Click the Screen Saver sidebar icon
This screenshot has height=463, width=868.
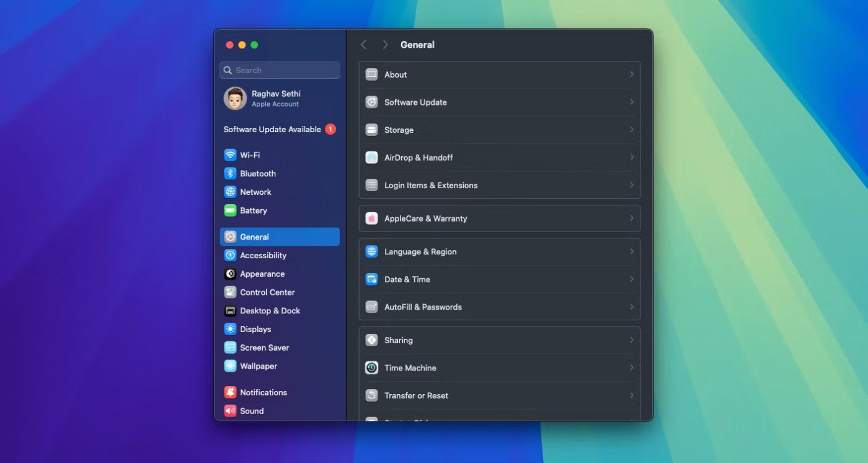tap(230, 348)
